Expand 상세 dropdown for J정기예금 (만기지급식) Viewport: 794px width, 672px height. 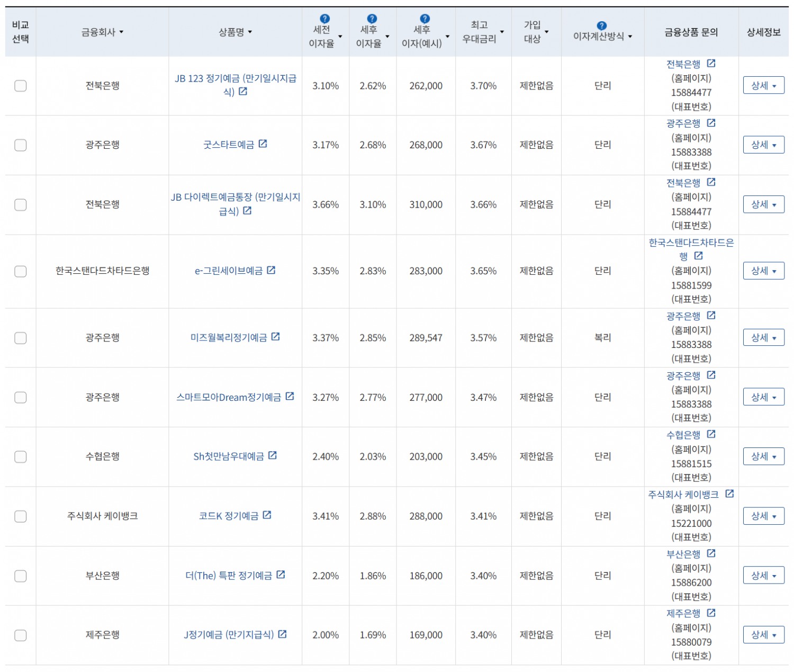tap(764, 634)
